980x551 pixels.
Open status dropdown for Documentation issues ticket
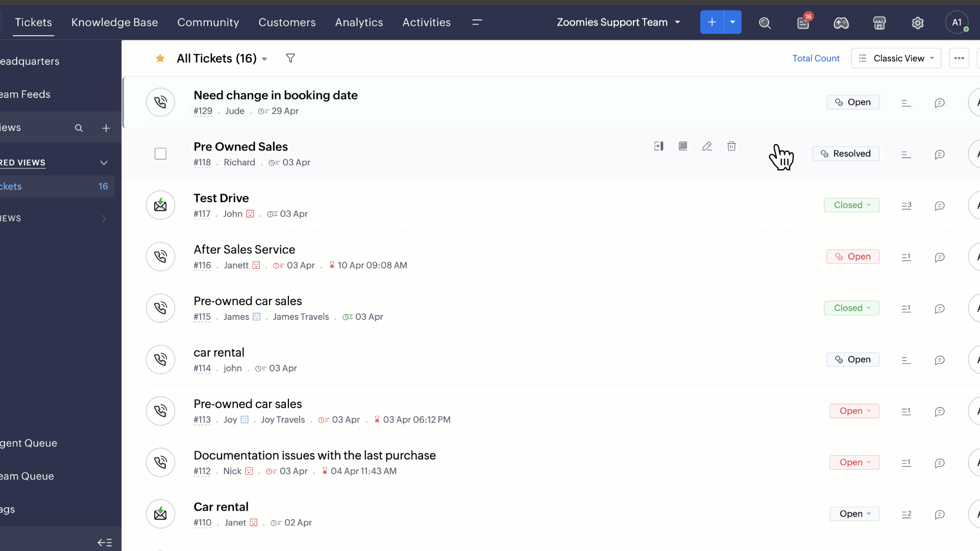854,463
